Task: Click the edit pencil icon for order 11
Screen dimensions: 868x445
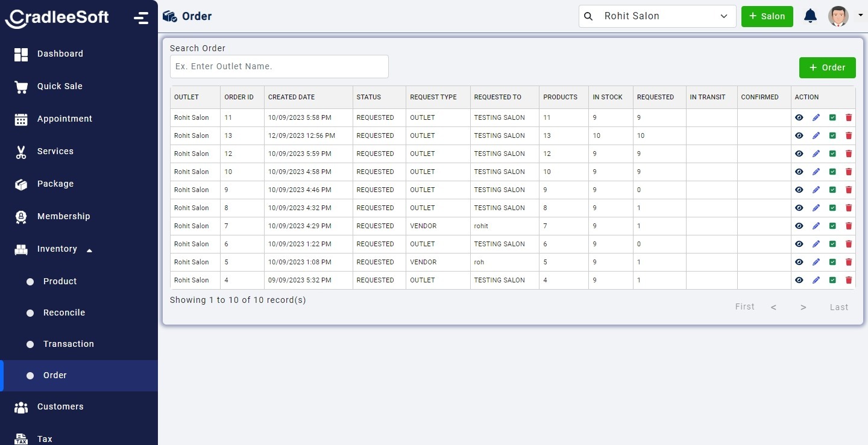Action: coord(816,118)
